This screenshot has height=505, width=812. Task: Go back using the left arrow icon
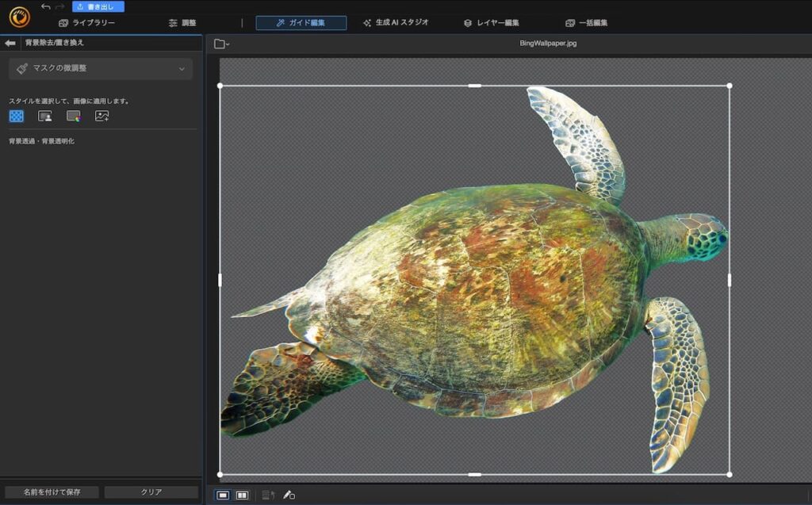point(10,43)
